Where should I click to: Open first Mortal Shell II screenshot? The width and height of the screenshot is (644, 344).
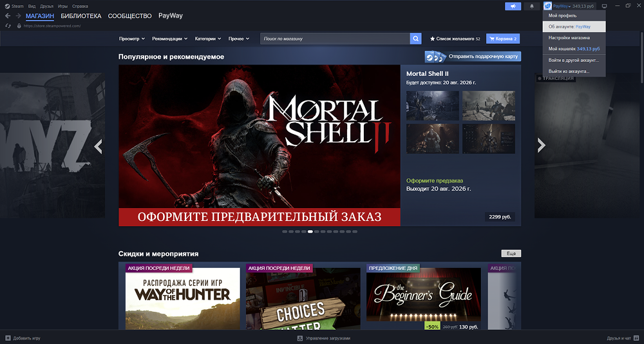point(433,106)
